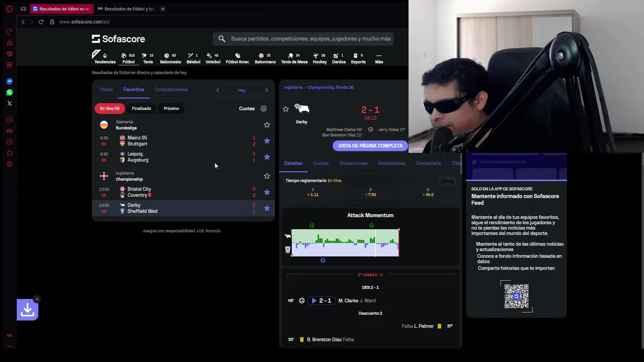Viewport: 644px width, 362px height.
Task: Go to previous day arrow
Action: [x=217, y=90]
